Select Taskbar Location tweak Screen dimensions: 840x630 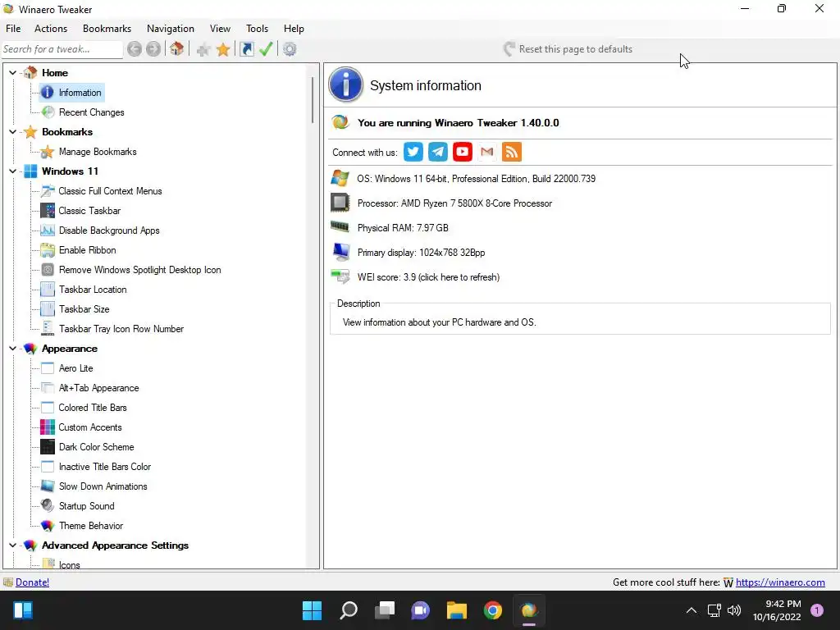click(93, 290)
